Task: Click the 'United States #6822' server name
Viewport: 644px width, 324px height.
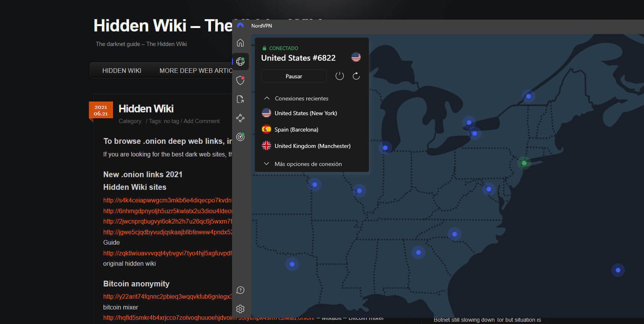Action: point(298,58)
